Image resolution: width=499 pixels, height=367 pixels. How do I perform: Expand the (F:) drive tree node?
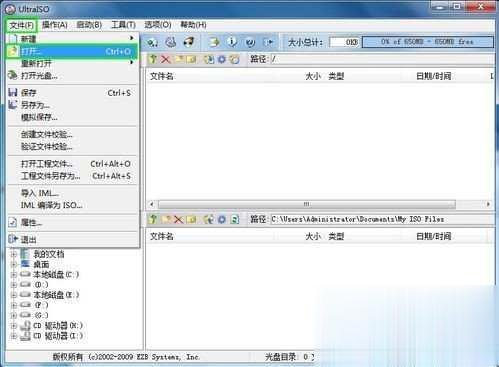point(14,305)
